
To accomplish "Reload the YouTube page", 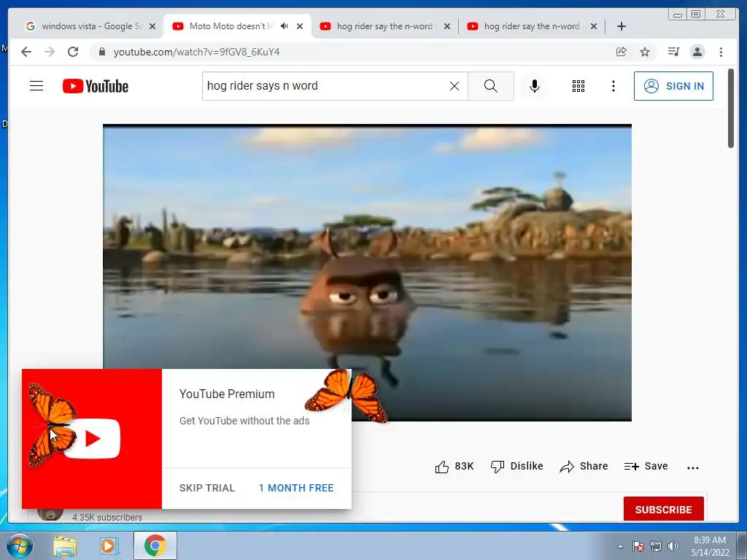I will click(73, 52).
